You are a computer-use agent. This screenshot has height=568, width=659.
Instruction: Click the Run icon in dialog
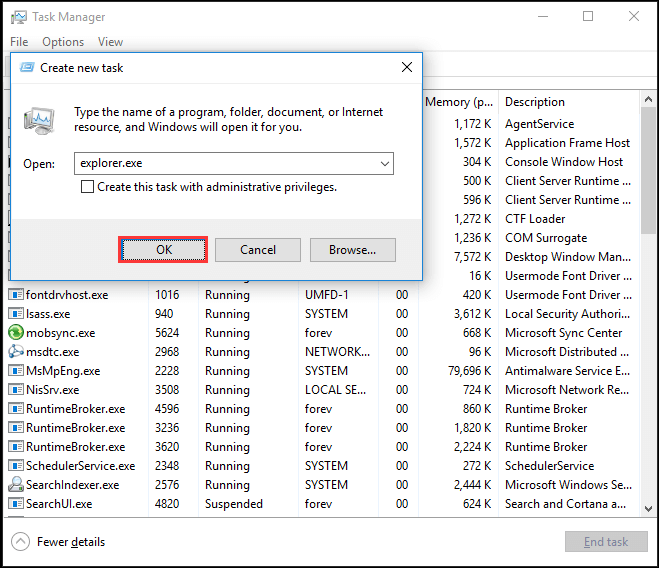[40, 121]
